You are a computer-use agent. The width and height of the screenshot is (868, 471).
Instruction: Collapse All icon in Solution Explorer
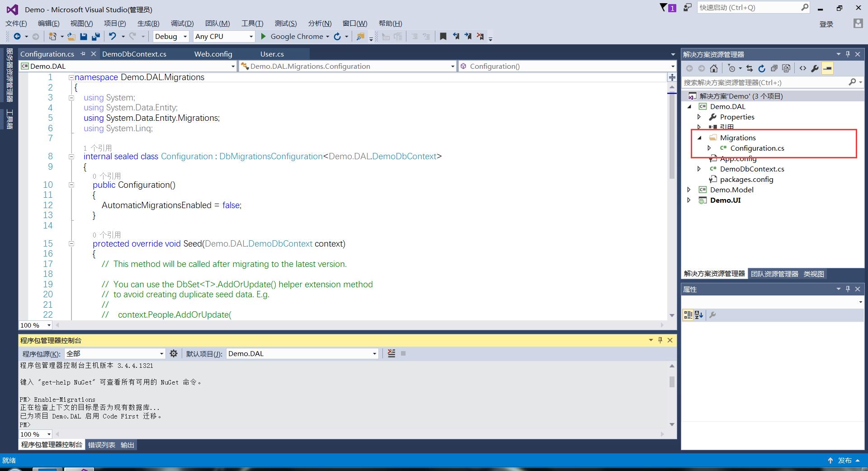click(x=774, y=68)
